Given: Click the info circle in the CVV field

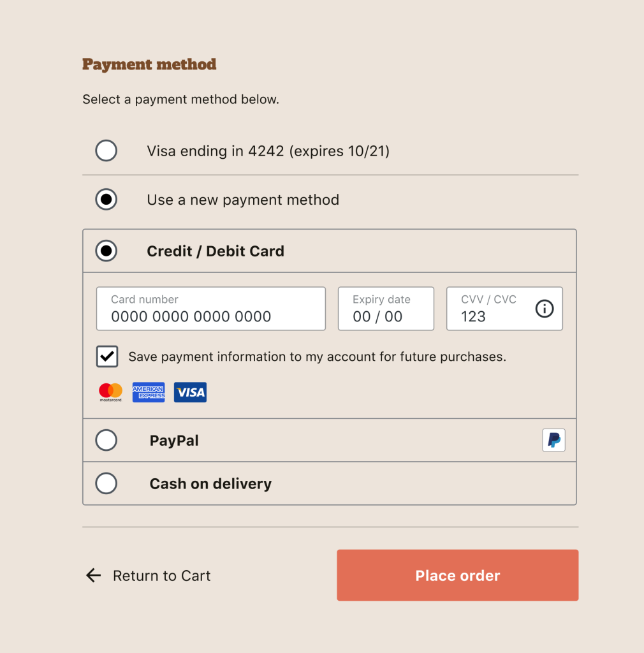Looking at the screenshot, I should (x=544, y=309).
